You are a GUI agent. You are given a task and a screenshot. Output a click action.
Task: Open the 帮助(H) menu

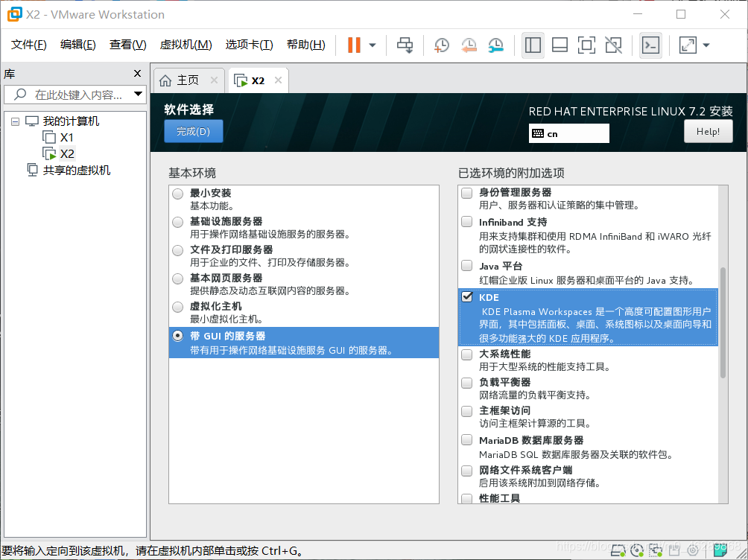305,45
